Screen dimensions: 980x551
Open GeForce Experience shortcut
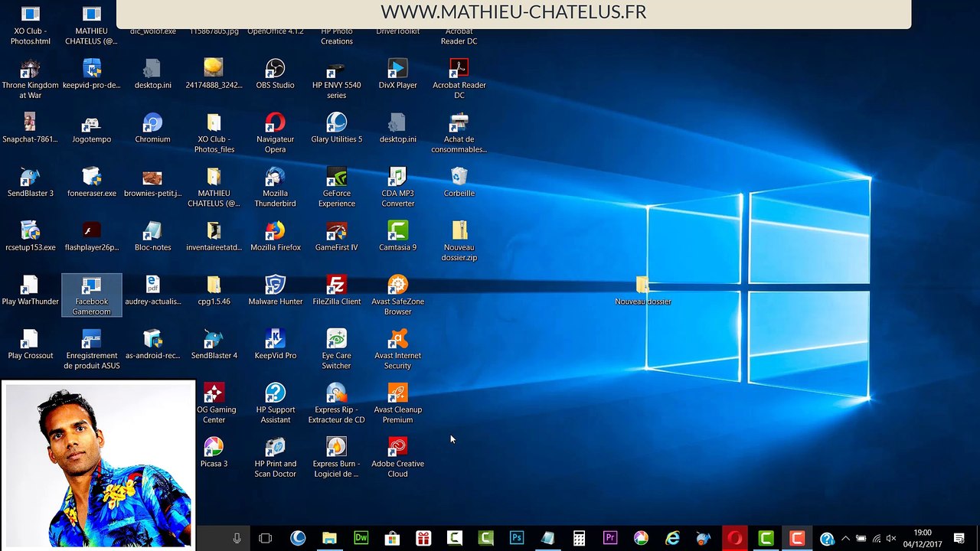point(336,187)
